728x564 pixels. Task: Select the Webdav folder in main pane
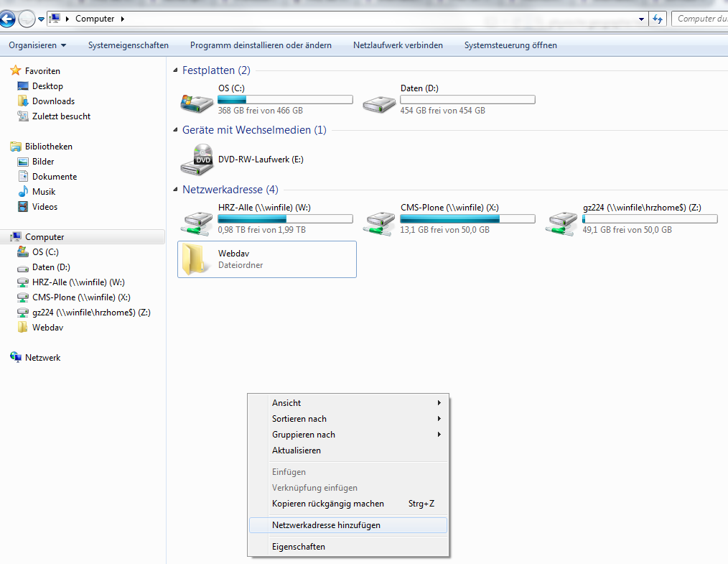267,259
